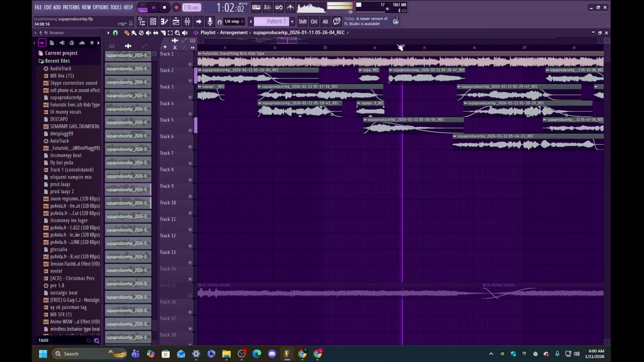Toggle mute dot for Track 8
The image size is (644, 362).
point(190,180)
